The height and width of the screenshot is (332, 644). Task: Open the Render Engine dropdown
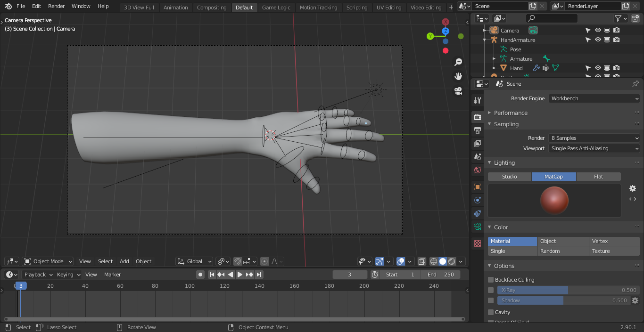(594, 98)
